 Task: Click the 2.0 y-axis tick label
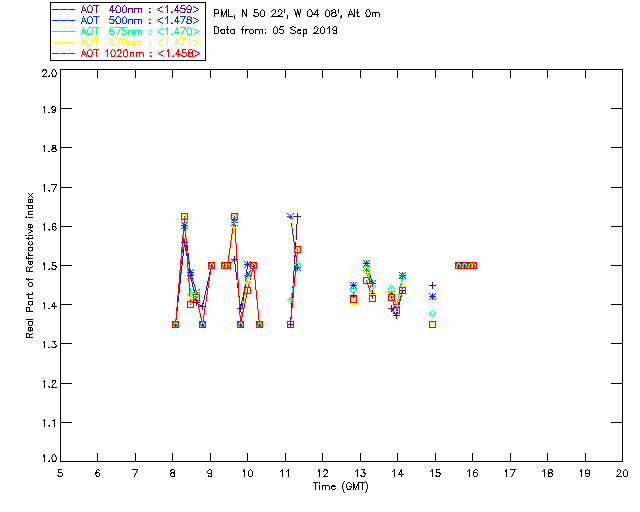(49, 73)
